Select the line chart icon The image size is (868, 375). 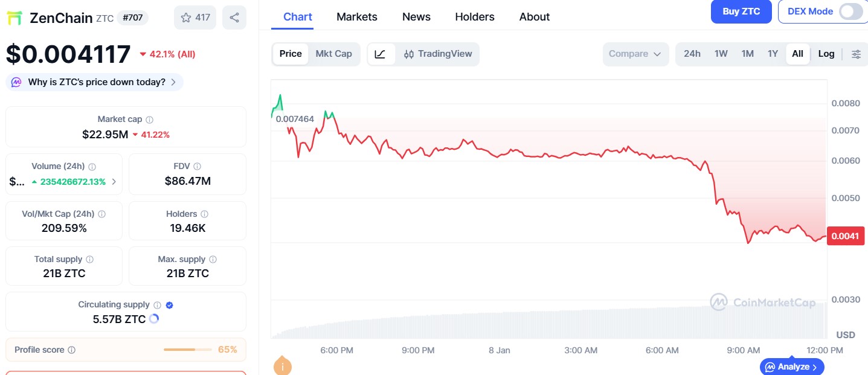coord(381,54)
